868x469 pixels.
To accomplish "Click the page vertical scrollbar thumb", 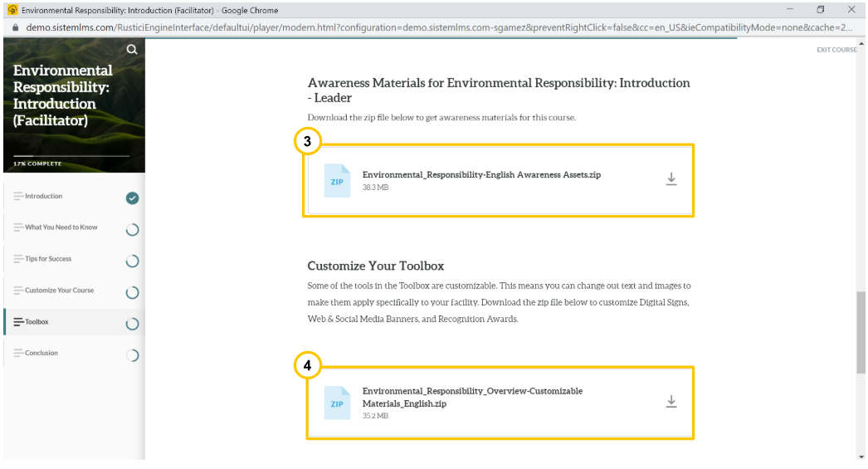I will (861, 332).
